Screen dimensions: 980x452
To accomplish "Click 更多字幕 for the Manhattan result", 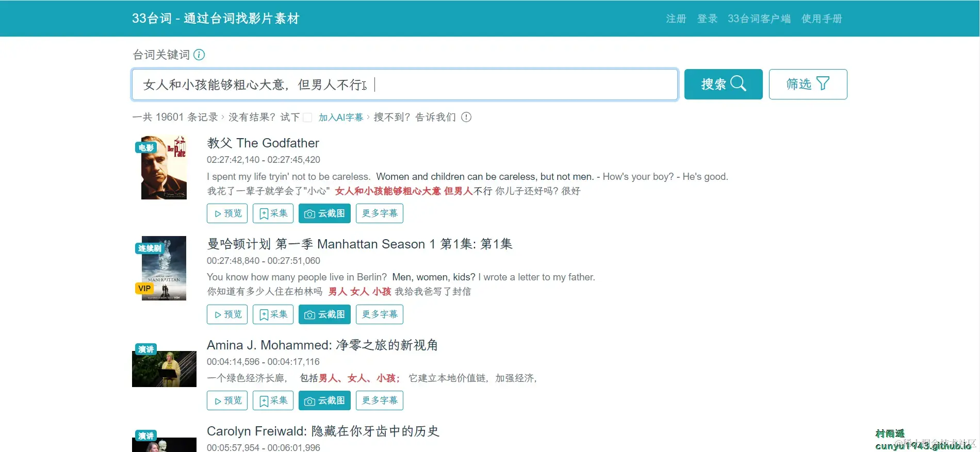I will click(380, 314).
